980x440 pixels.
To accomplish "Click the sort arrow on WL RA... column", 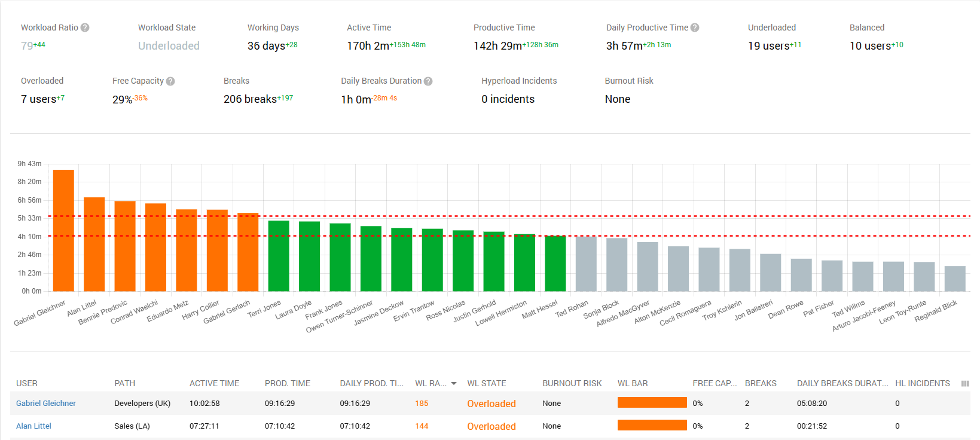I will point(454,384).
